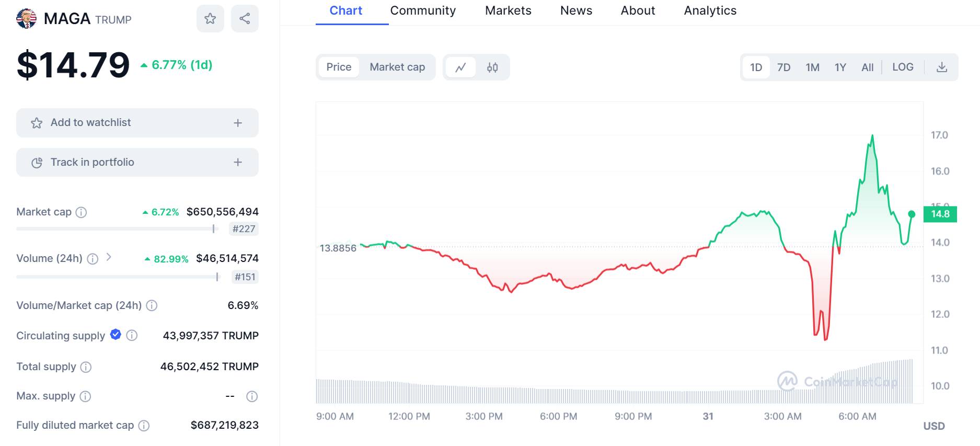
Task: Switch chart to Market cap
Action: click(397, 67)
